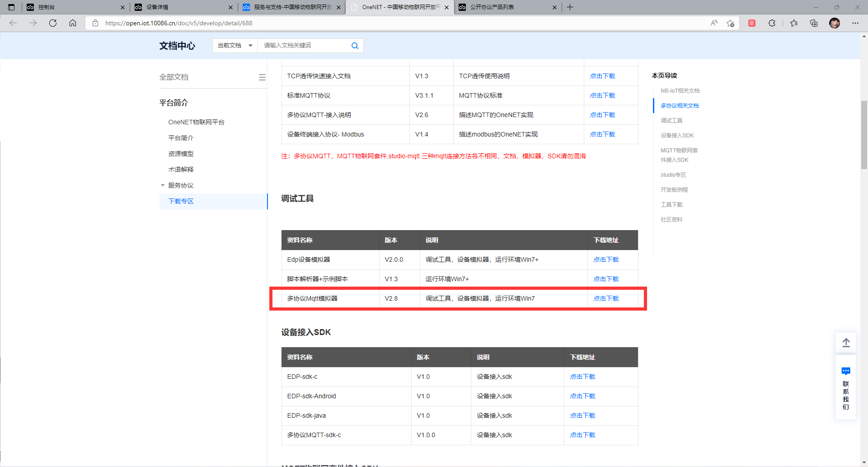Click the search magnifier in the document search box
The height and width of the screenshot is (467, 868).
coord(355,45)
